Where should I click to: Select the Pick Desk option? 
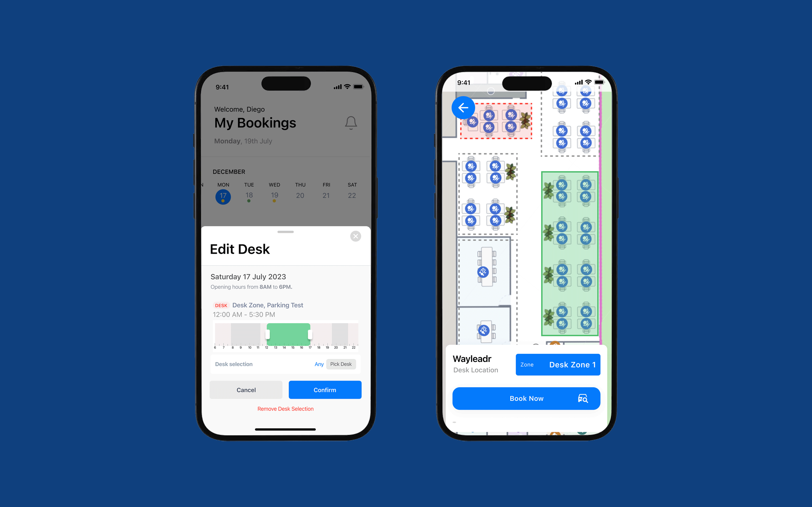341,364
